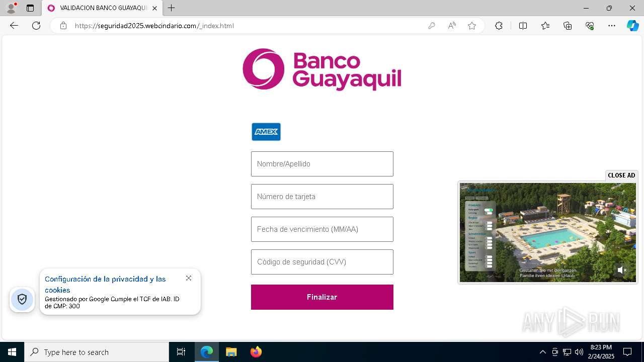Open Task View on taskbar
The height and width of the screenshot is (362, 644).
[181, 352]
